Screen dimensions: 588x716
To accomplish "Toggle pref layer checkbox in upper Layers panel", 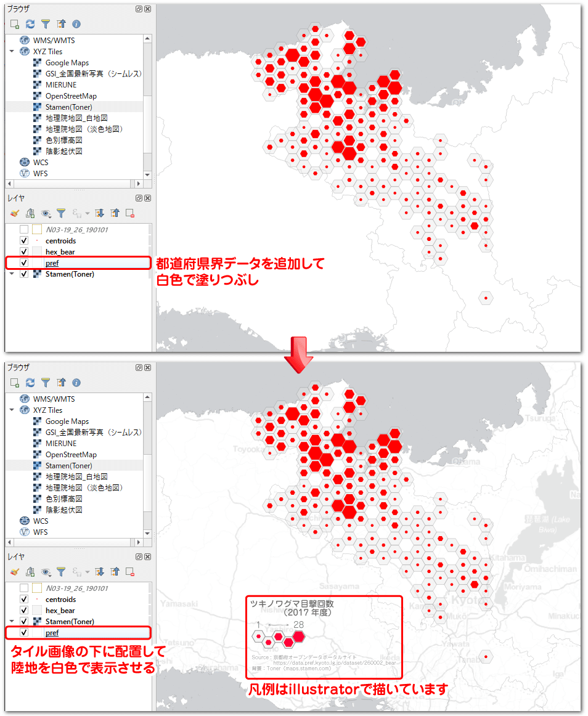I will (x=24, y=262).
